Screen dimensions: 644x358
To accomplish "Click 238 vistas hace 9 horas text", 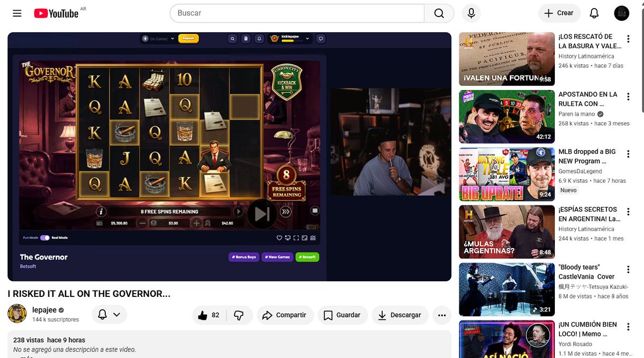I will [49, 340].
